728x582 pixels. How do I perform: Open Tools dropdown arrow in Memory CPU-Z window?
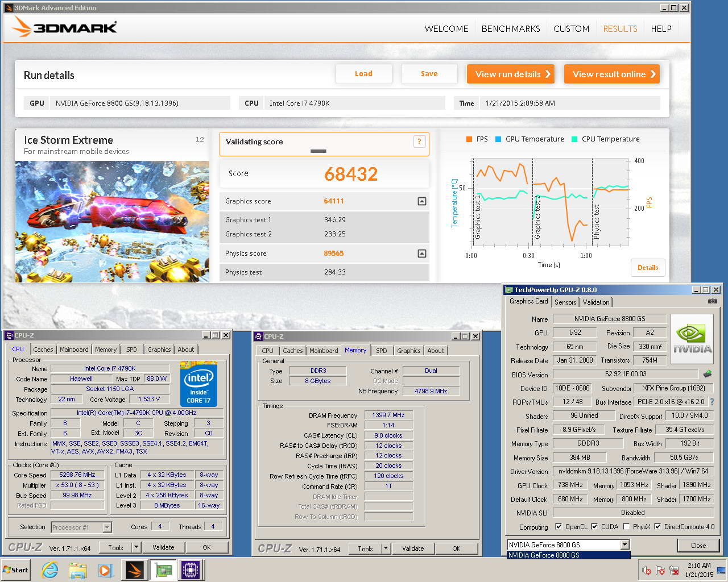click(x=386, y=548)
